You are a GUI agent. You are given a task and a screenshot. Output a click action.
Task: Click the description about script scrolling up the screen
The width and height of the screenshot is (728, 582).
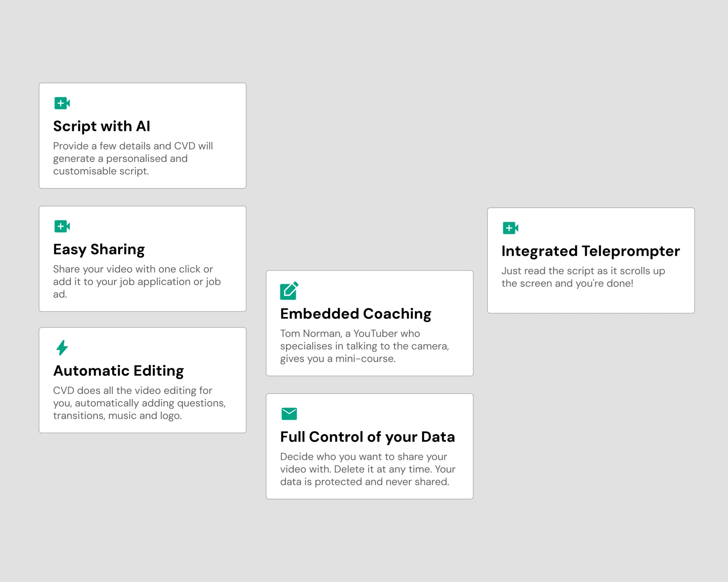coord(583,277)
